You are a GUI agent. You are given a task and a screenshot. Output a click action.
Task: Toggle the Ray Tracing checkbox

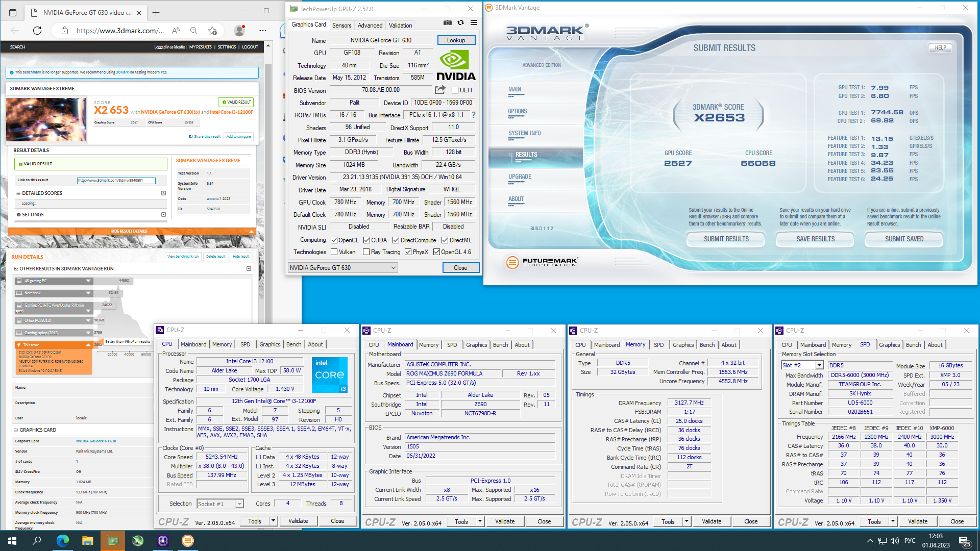click(x=366, y=252)
